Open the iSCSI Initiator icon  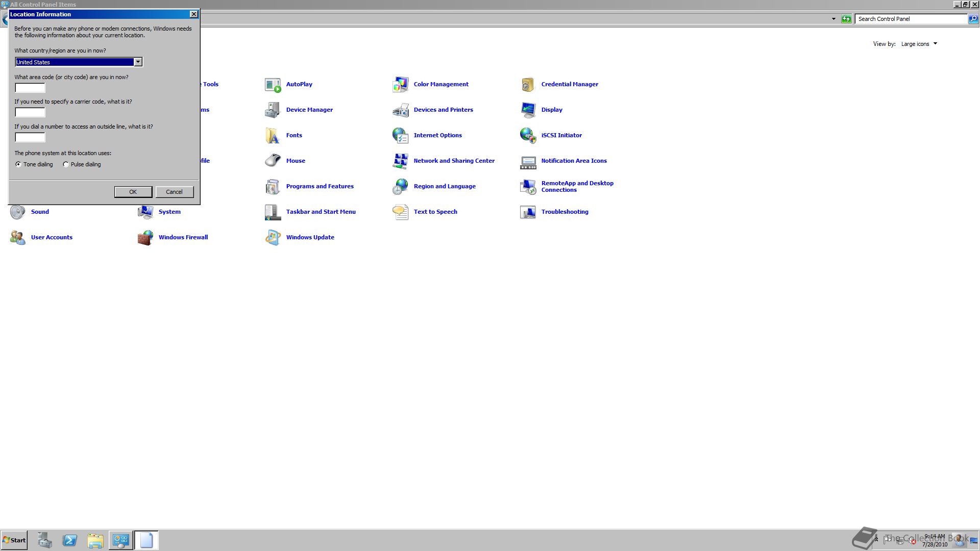[x=528, y=136]
